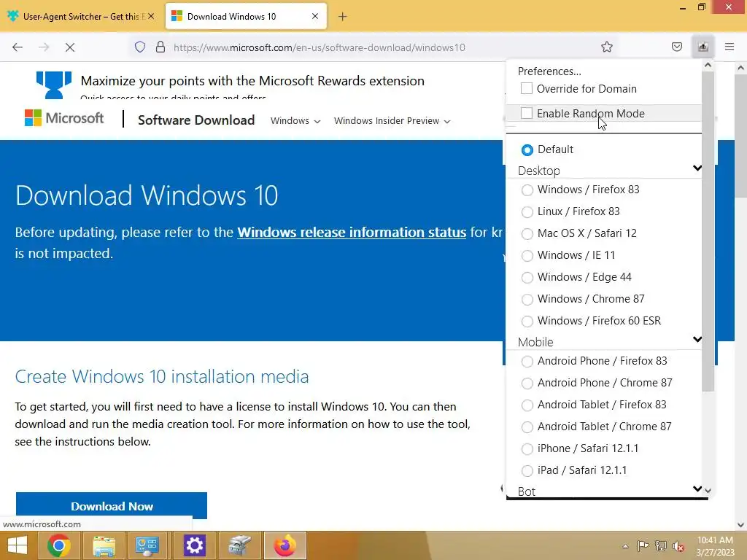The image size is (747, 560).
Task: Select Linux / Firefox 83 user agent
Action: point(527,212)
